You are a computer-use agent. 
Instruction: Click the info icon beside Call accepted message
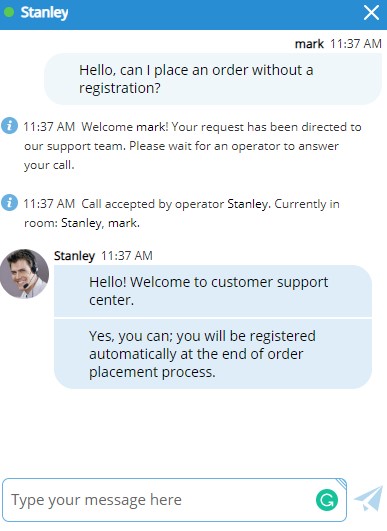(x=9, y=203)
